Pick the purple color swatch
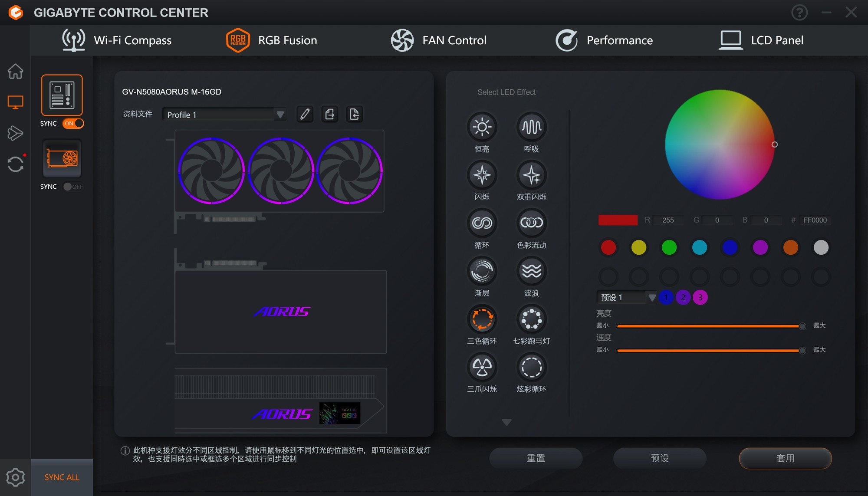The image size is (868, 496). [760, 247]
